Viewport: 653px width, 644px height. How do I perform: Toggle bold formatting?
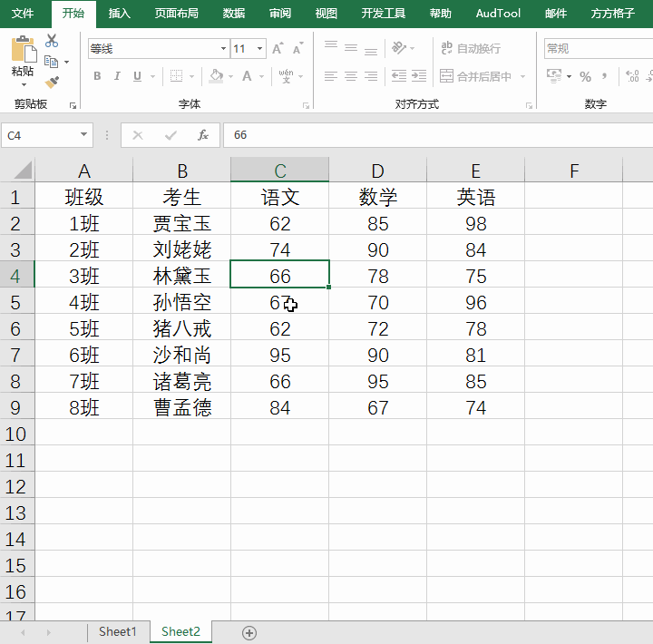tap(97, 76)
